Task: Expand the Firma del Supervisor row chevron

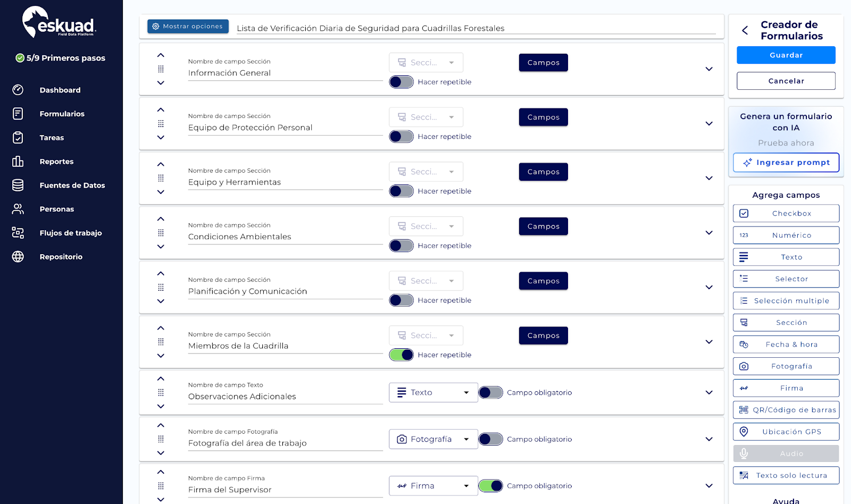Action: [709, 486]
